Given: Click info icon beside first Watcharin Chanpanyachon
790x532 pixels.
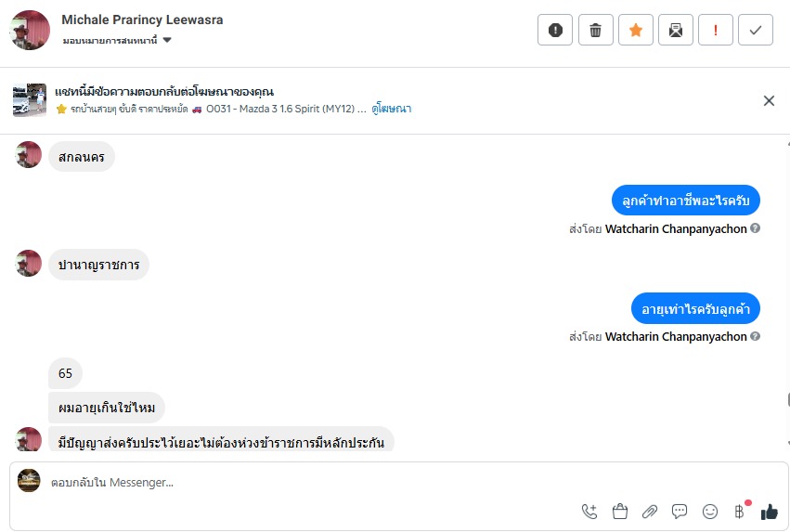Looking at the screenshot, I should coord(756,228).
